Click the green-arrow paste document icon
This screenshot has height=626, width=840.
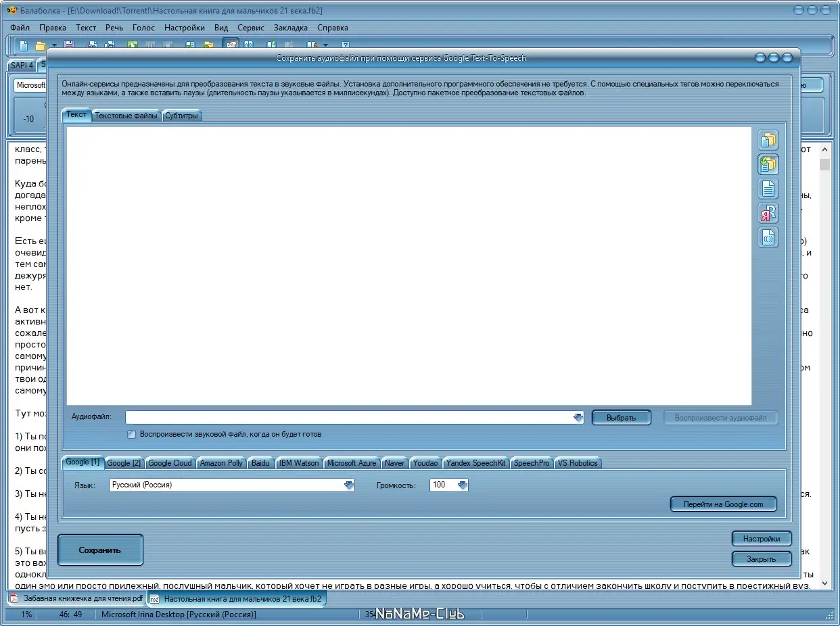[x=768, y=164]
